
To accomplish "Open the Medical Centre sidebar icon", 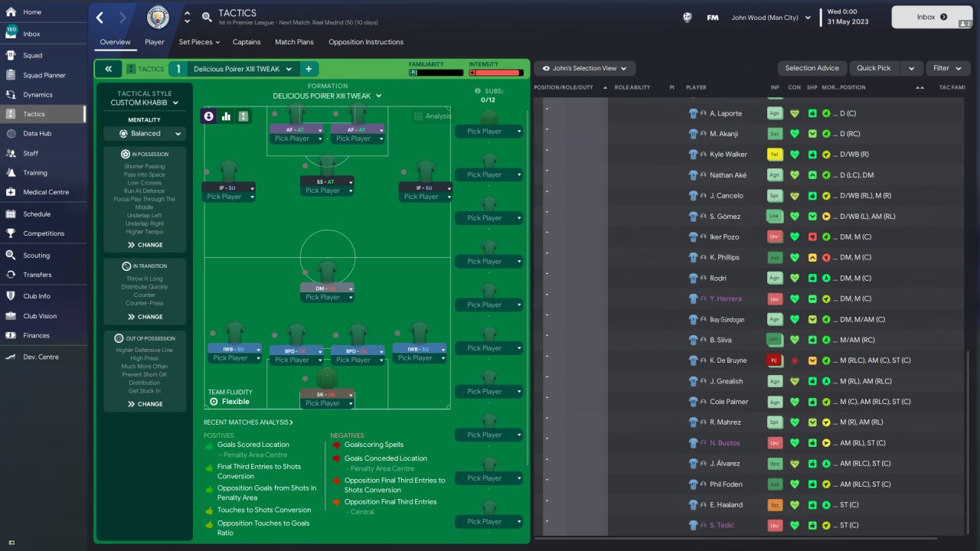I will click(x=11, y=192).
